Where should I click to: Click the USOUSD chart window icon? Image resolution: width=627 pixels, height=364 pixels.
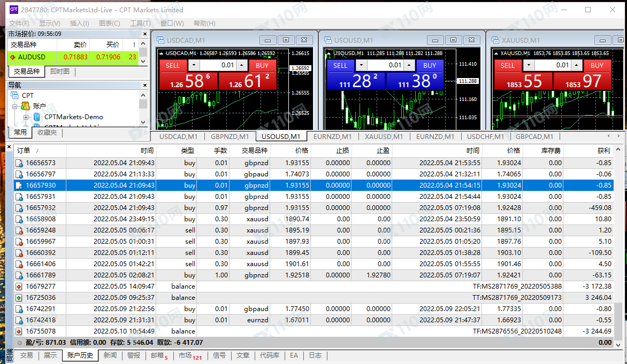(327, 40)
